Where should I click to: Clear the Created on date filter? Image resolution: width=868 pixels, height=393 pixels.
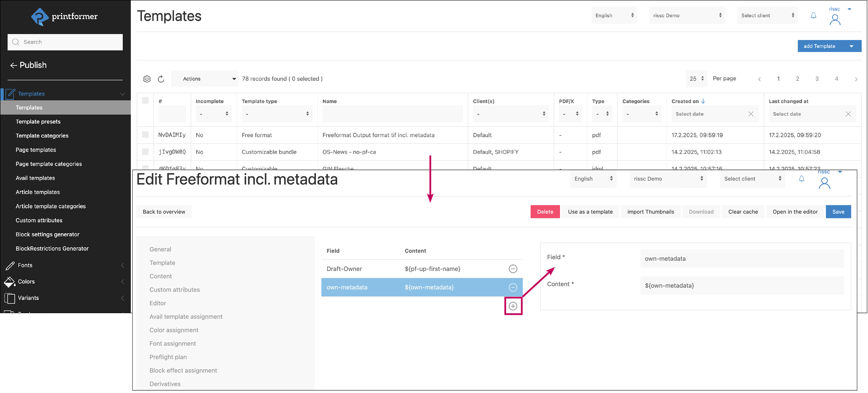click(751, 114)
